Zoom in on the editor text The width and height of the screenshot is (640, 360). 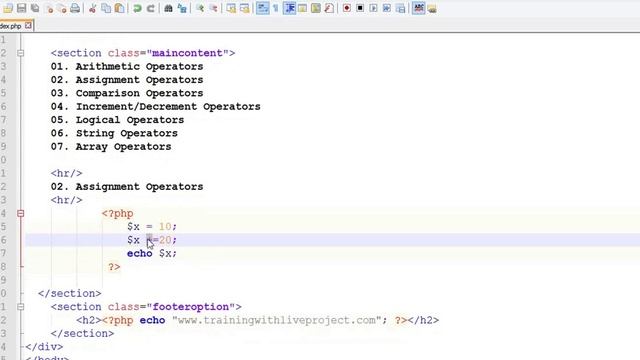pos(200,8)
